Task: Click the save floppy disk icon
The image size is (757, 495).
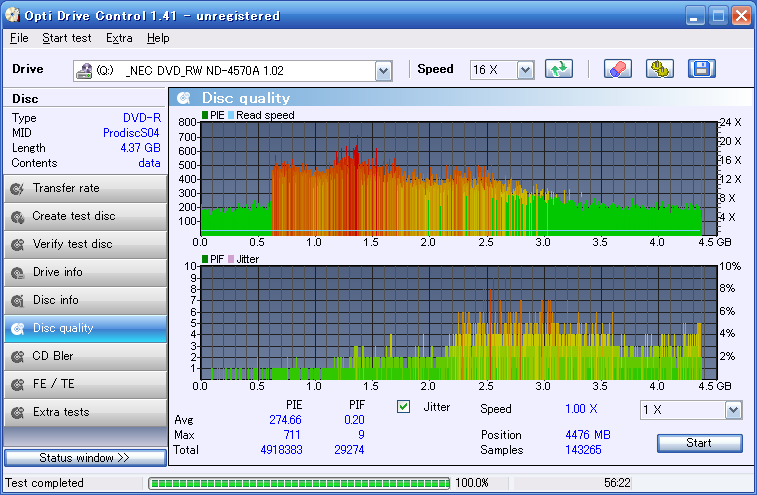Action: coord(701,69)
